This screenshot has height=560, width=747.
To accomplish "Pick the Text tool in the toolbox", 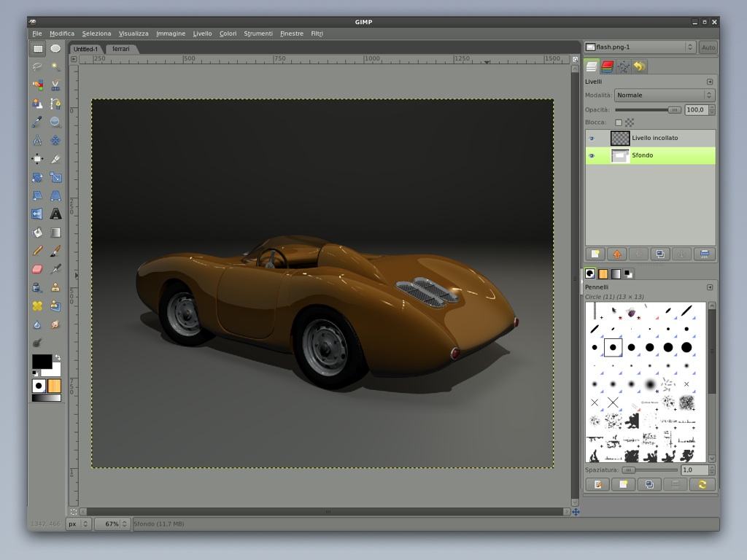I will click(55, 214).
